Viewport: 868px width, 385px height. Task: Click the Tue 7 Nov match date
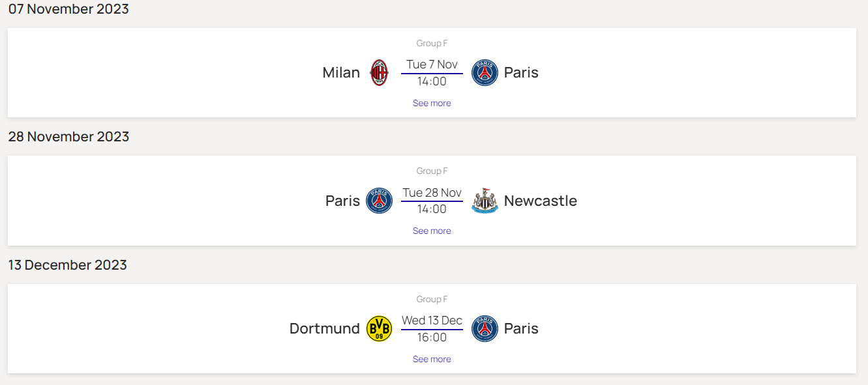click(x=432, y=64)
